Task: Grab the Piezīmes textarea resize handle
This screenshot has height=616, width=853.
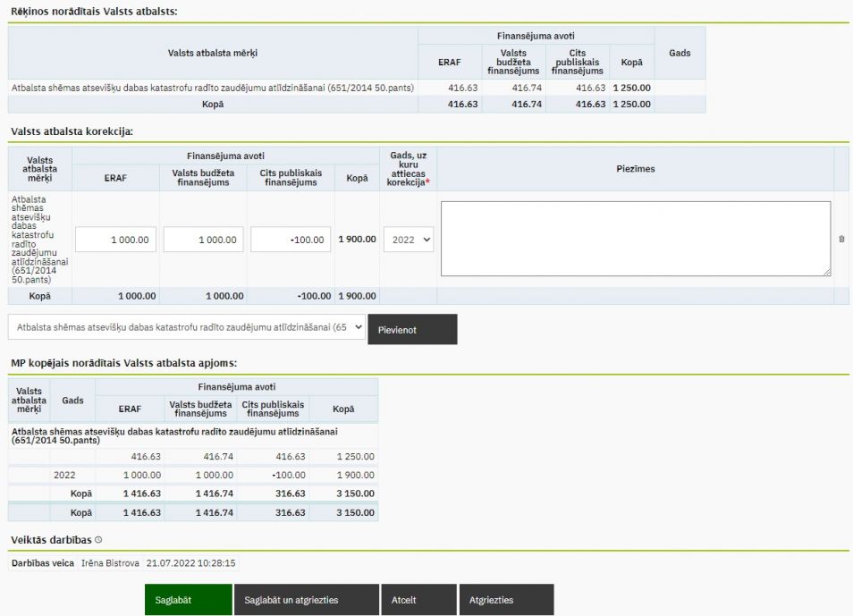Action: (826, 272)
